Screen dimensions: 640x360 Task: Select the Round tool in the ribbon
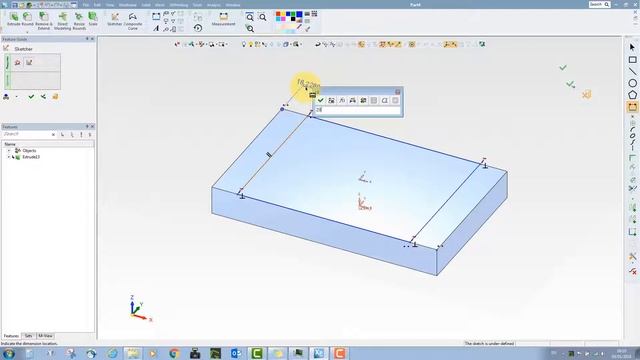(27, 20)
